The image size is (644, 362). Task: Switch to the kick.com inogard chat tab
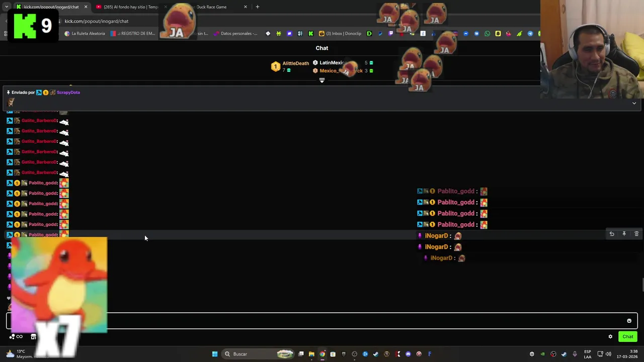point(50,7)
